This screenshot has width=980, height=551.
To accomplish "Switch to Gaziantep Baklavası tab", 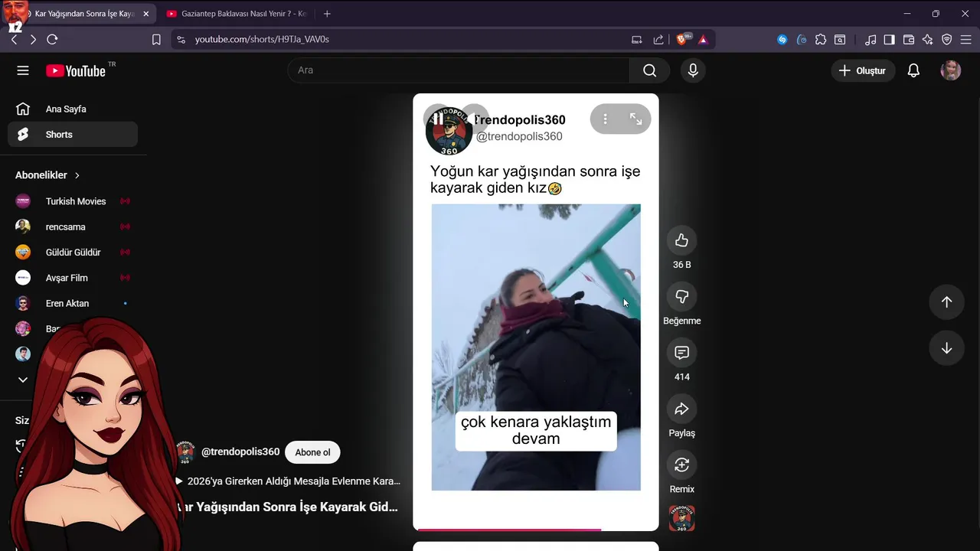I will pos(236,14).
